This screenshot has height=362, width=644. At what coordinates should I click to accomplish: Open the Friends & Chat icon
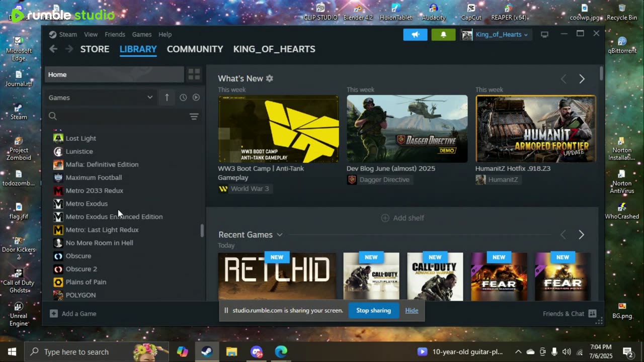[x=592, y=314]
